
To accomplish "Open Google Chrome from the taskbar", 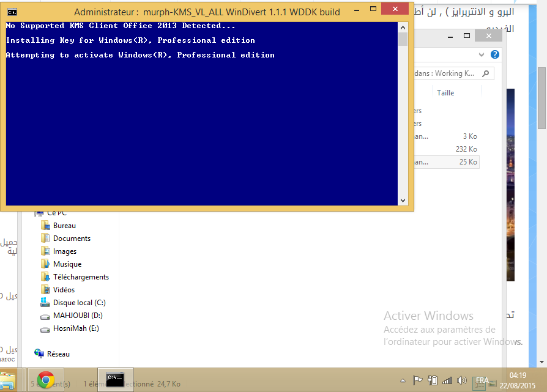I will 46,380.
